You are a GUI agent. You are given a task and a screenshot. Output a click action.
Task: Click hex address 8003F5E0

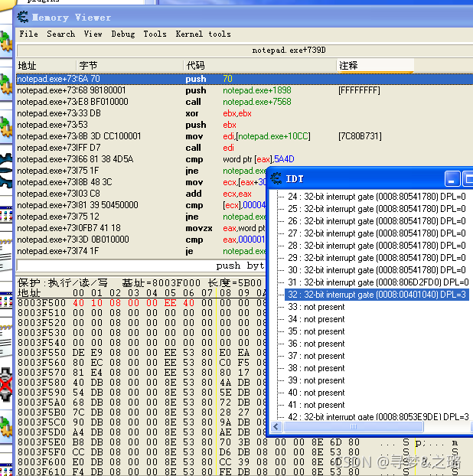[x=41, y=442]
